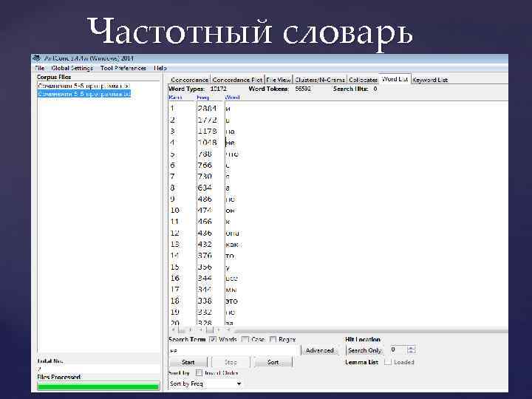Click the AntConc window title icon

click(36, 58)
